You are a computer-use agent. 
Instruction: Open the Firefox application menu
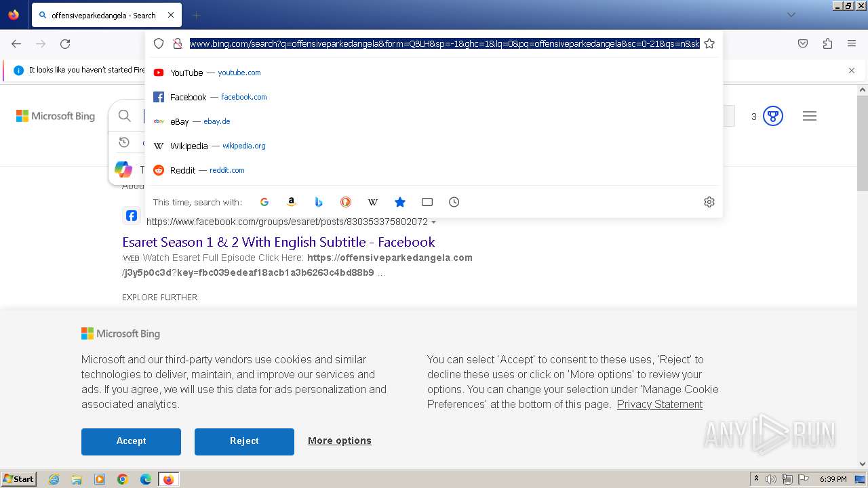click(852, 43)
